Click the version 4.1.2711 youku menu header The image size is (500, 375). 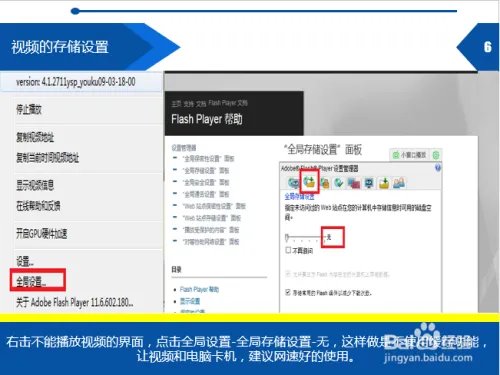tap(76, 82)
